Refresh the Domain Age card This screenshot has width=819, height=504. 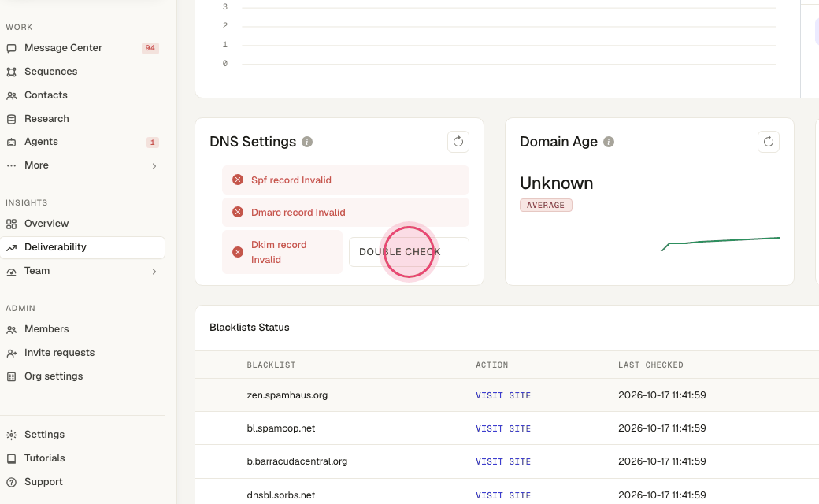tap(769, 142)
